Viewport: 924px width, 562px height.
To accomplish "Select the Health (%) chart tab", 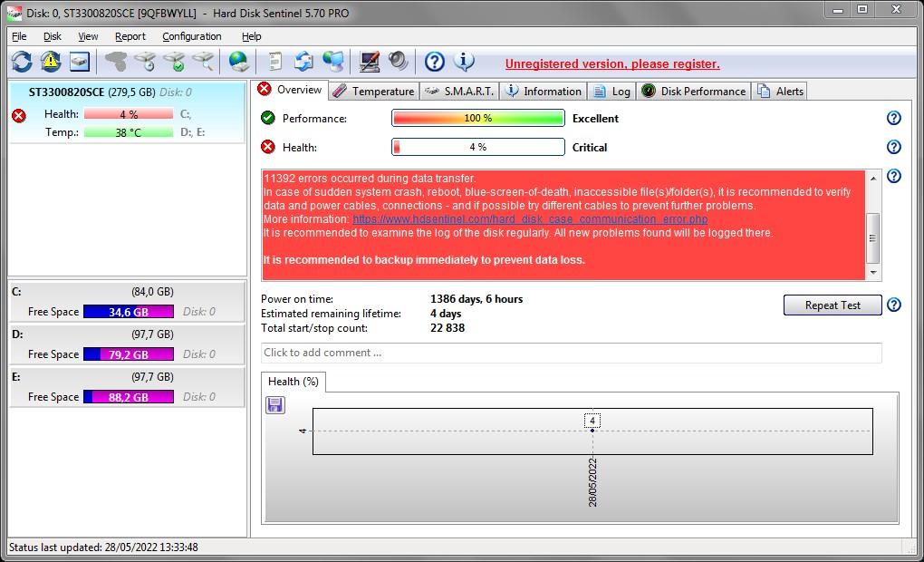I will 293,382.
